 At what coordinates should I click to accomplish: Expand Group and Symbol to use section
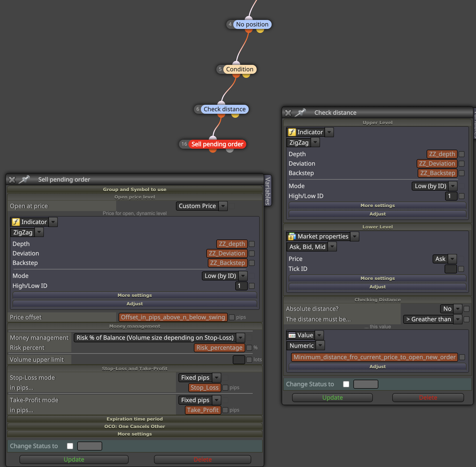click(135, 189)
